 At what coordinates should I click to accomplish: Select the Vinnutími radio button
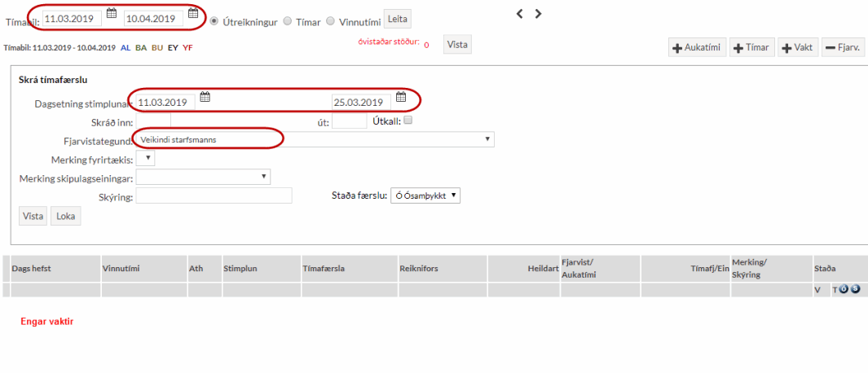tap(330, 20)
